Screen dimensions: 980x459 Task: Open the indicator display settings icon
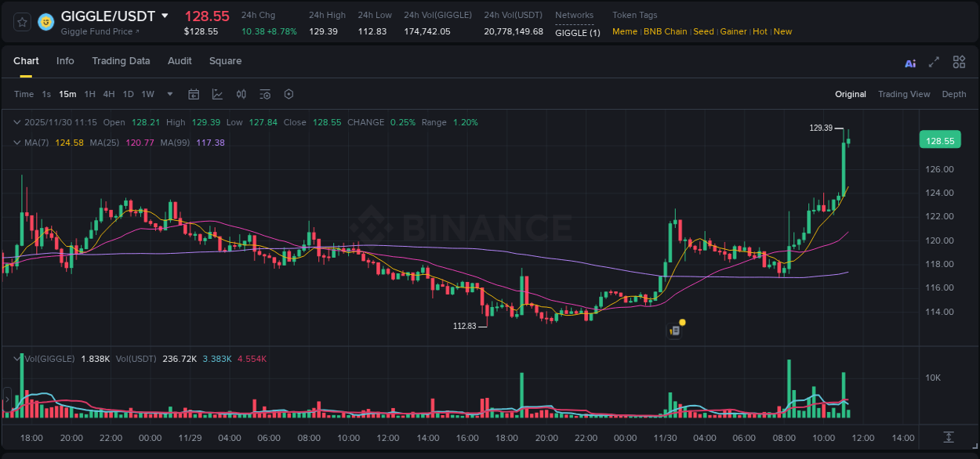point(265,93)
